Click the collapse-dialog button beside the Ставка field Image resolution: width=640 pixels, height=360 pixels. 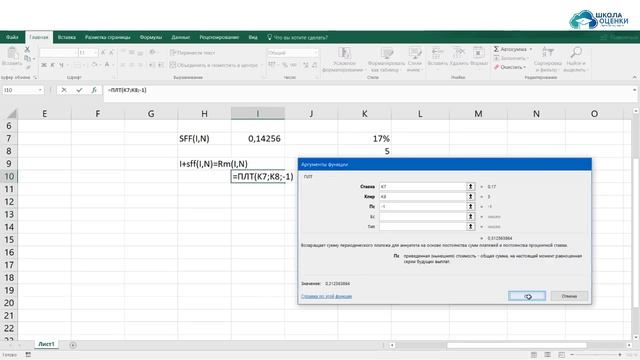(x=471, y=187)
